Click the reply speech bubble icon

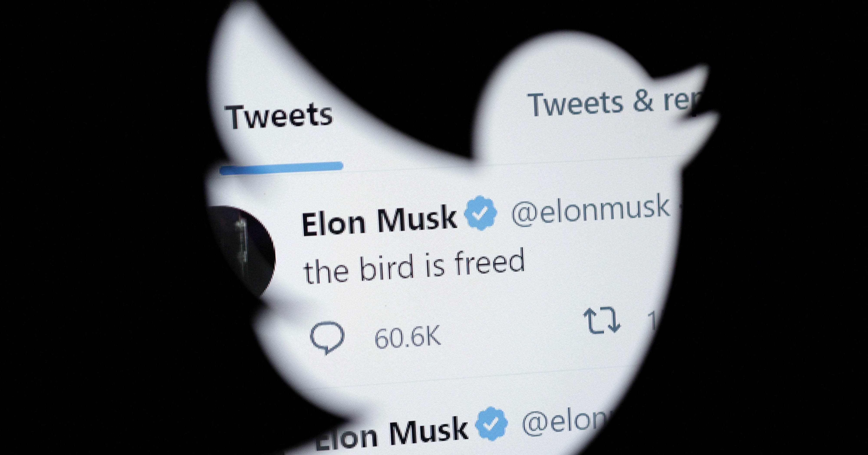click(327, 338)
